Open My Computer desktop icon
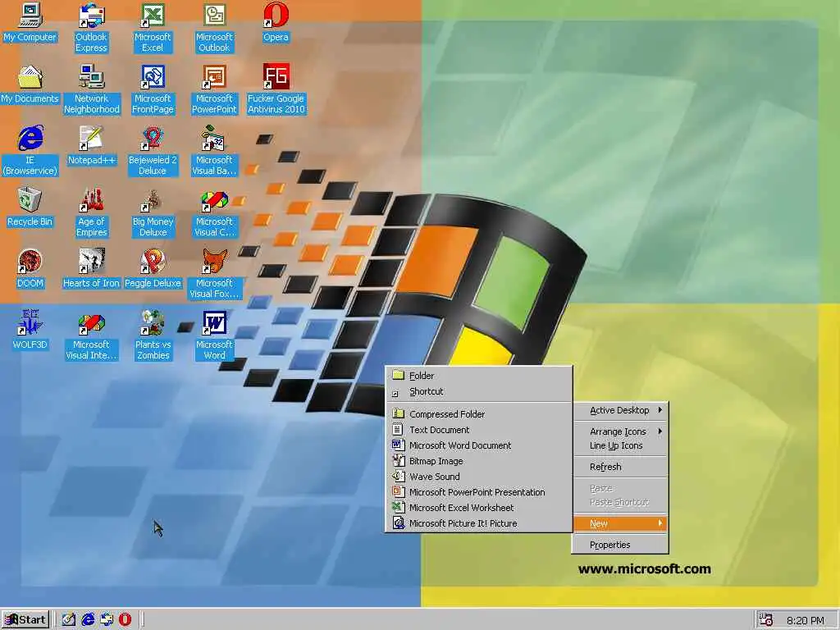Image resolution: width=840 pixels, height=630 pixels. coord(30,23)
